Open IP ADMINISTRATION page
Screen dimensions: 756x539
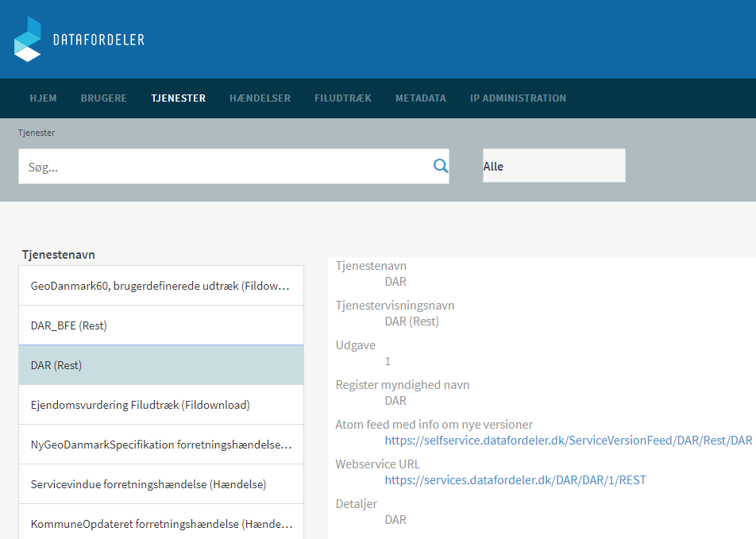[x=518, y=98]
